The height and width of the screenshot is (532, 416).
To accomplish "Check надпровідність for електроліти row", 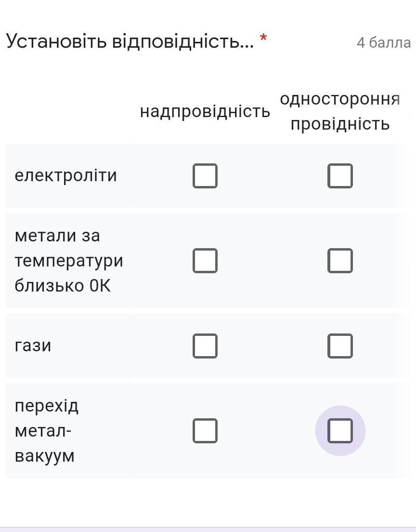I will point(205,175).
